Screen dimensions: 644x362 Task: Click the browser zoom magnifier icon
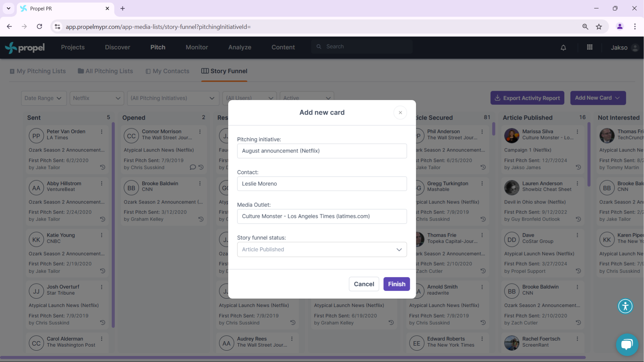tap(585, 26)
